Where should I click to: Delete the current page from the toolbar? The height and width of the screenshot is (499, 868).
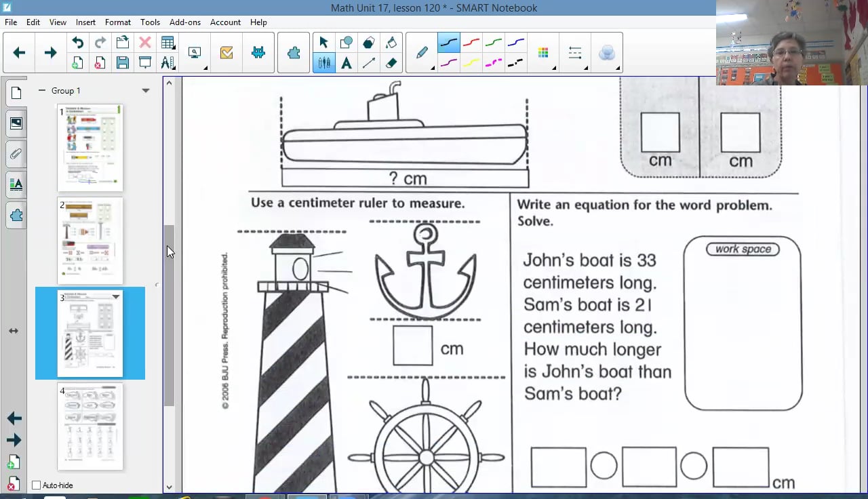[100, 63]
